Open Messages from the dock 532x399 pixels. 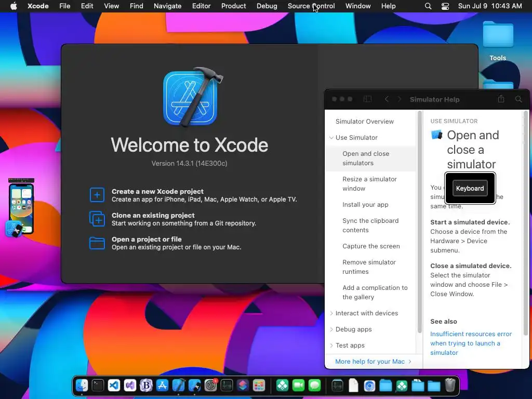click(x=314, y=385)
